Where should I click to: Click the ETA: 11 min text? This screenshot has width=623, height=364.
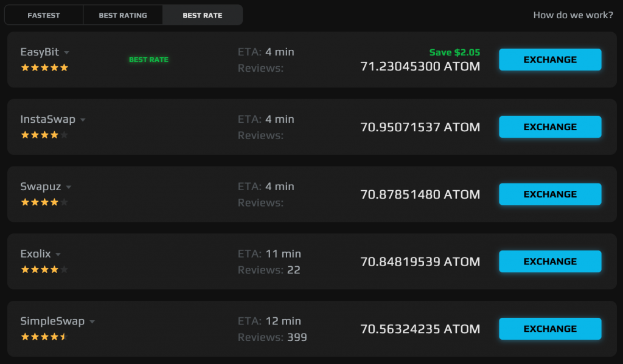coord(269,253)
